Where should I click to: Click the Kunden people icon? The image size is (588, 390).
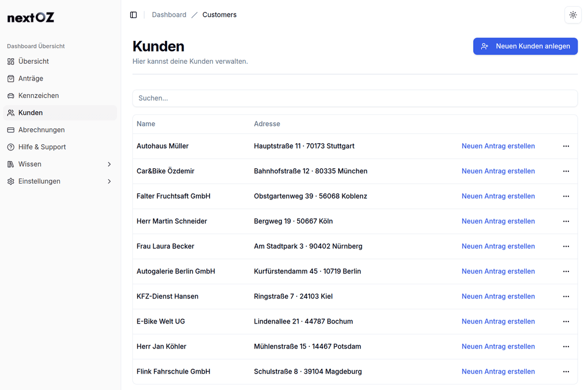pos(11,112)
